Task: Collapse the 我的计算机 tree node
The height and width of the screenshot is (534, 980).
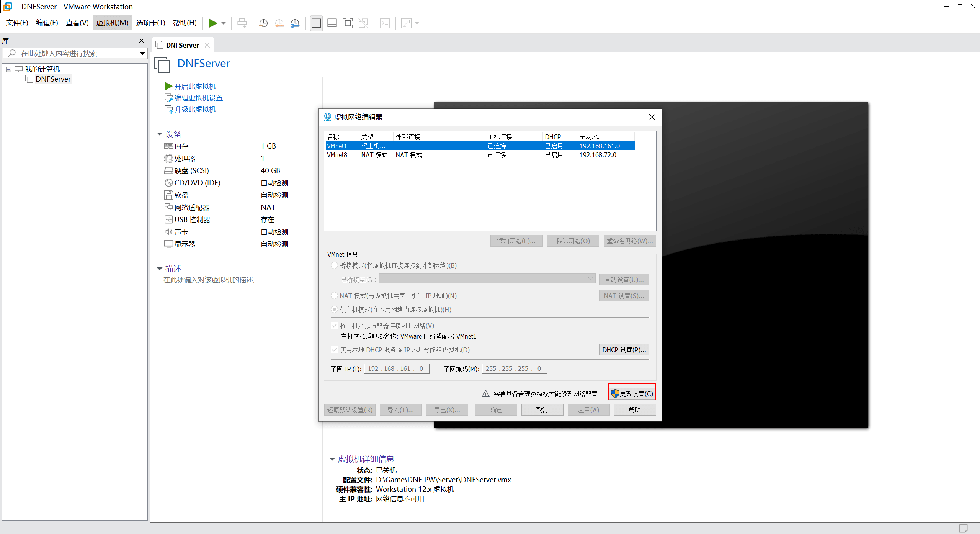Action: (8, 69)
